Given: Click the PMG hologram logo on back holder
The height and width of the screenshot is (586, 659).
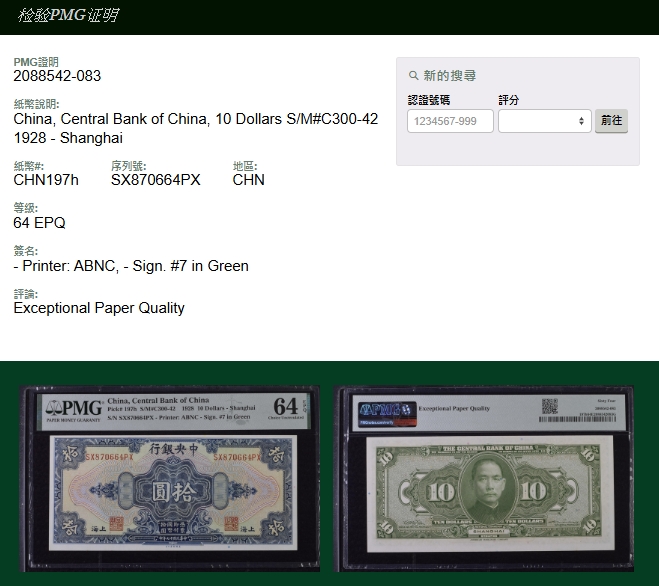Looking at the screenshot, I should pyautogui.click(x=387, y=414).
